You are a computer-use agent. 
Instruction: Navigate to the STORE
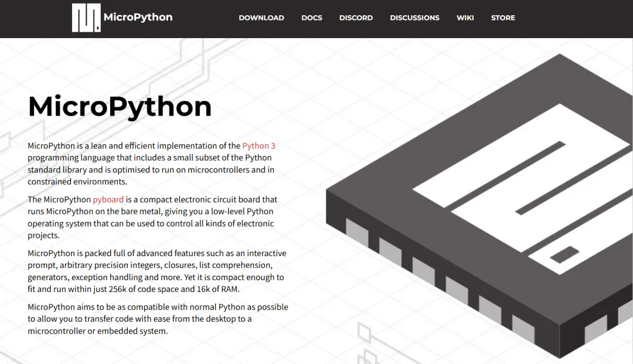click(x=503, y=18)
